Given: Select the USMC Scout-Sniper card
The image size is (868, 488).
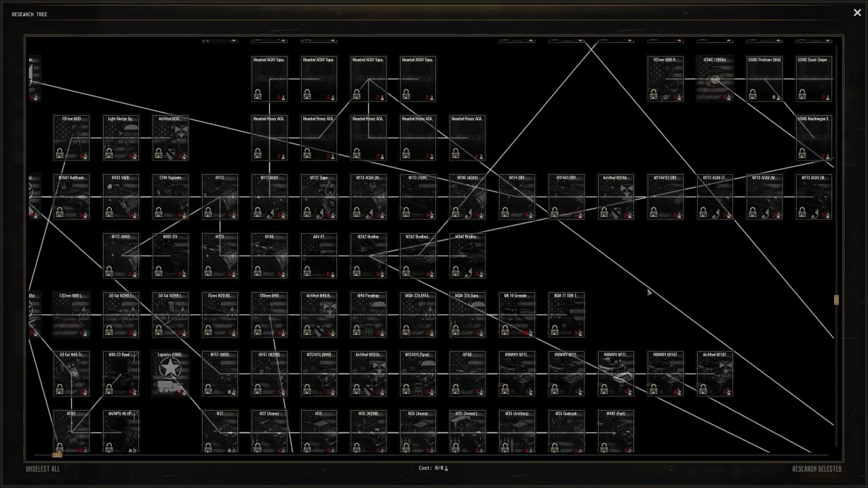Looking at the screenshot, I should point(814,79).
